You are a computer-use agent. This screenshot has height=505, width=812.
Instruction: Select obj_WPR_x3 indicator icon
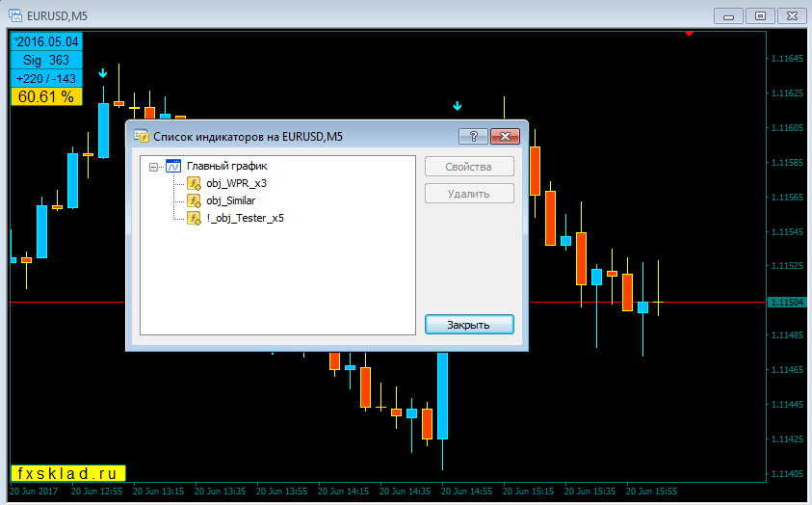[194, 183]
